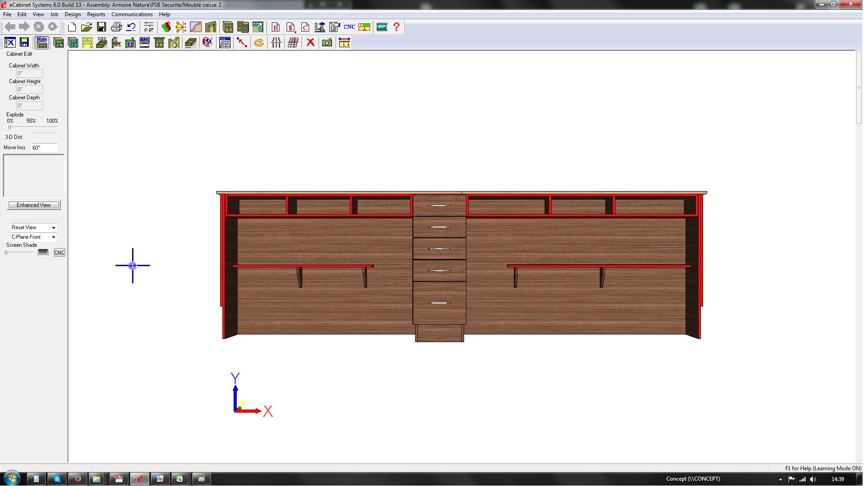This screenshot has height=486, width=868.
Task: Open the Design menu
Action: (73, 14)
